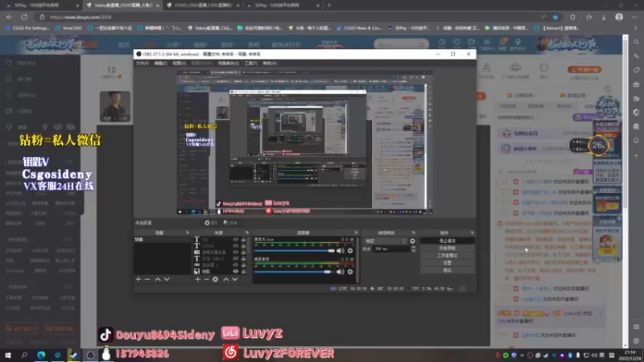Move the selected source up in the list
644x362 pixels.
(226, 279)
